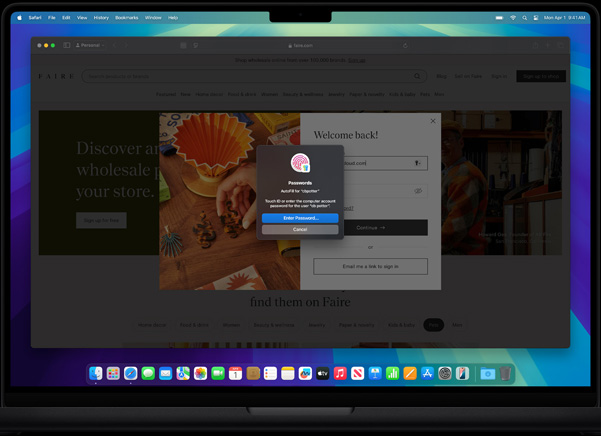Viewport: 601px width, 436px height.
Task: Reload the faire.com page
Action: [405, 46]
